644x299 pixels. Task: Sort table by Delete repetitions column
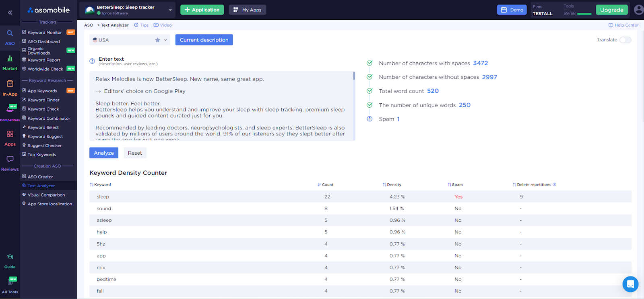[x=532, y=185]
